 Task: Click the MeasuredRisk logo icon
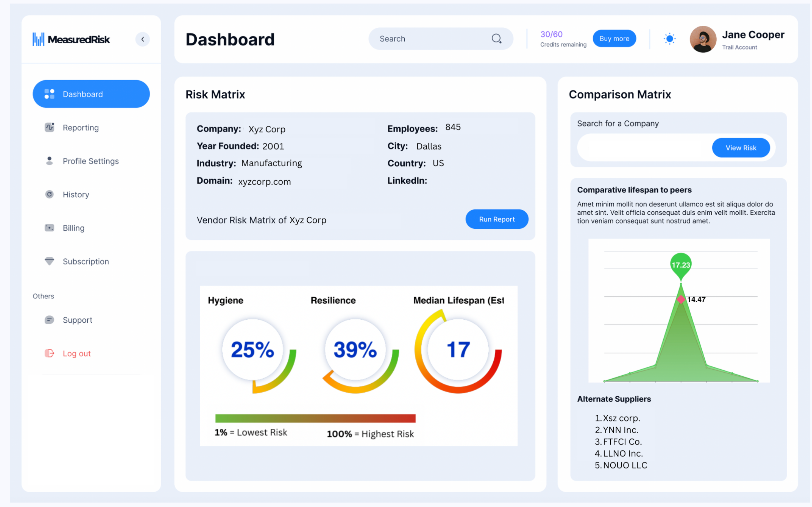[x=38, y=39]
